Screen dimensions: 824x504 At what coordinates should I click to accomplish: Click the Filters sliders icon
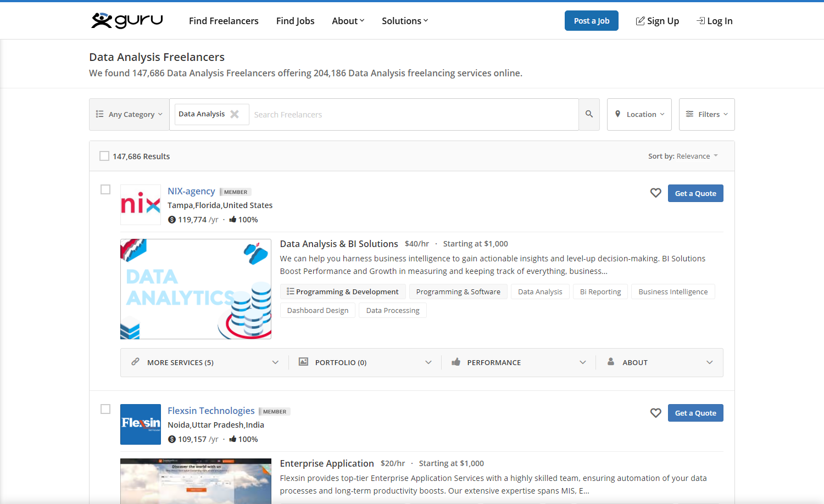(689, 114)
